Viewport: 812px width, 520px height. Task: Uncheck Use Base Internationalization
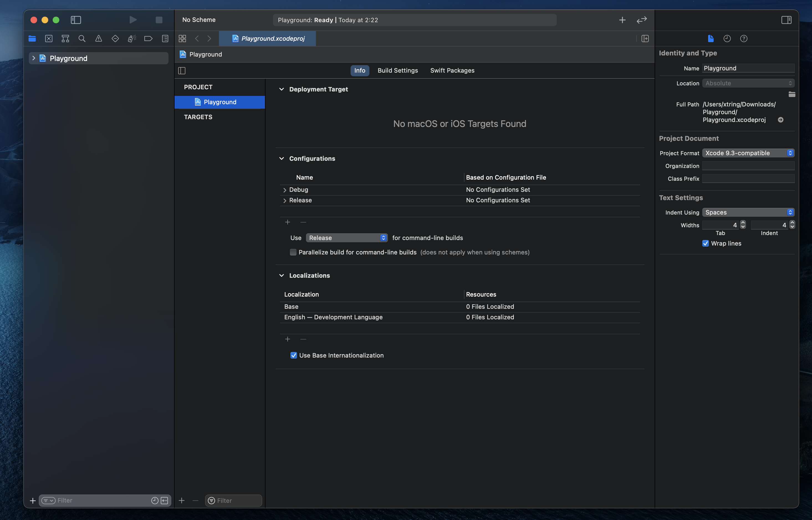[293, 355]
